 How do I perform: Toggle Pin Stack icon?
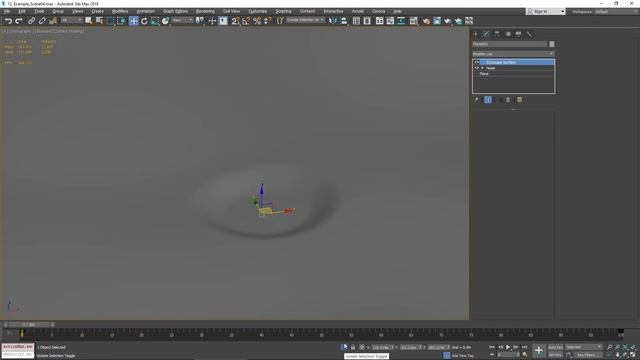476,100
